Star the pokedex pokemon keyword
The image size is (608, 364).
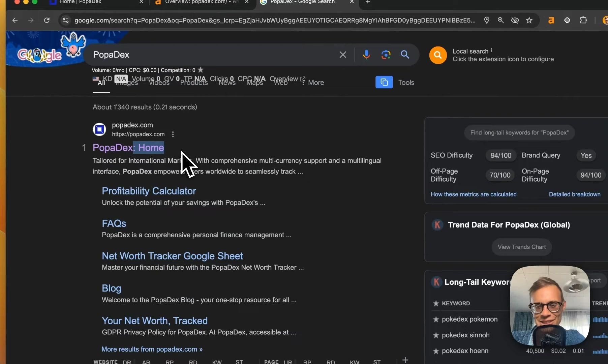click(x=436, y=319)
